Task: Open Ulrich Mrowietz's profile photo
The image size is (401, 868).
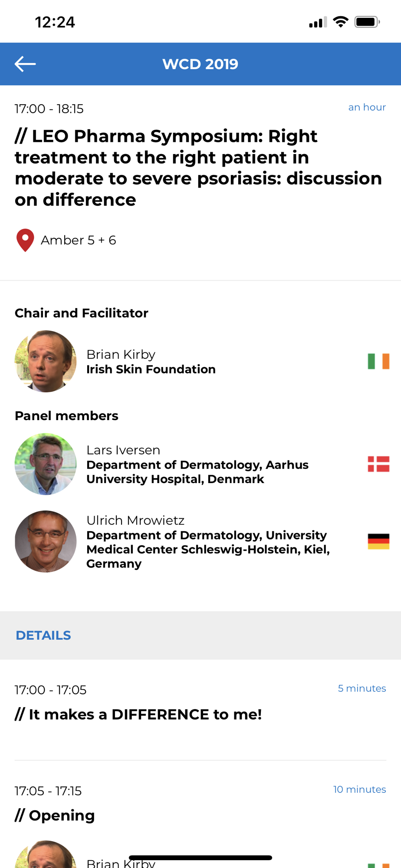Action: 46,541
